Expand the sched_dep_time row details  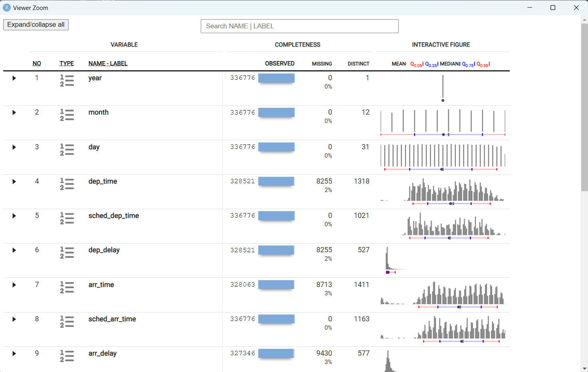pyautogui.click(x=14, y=216)
